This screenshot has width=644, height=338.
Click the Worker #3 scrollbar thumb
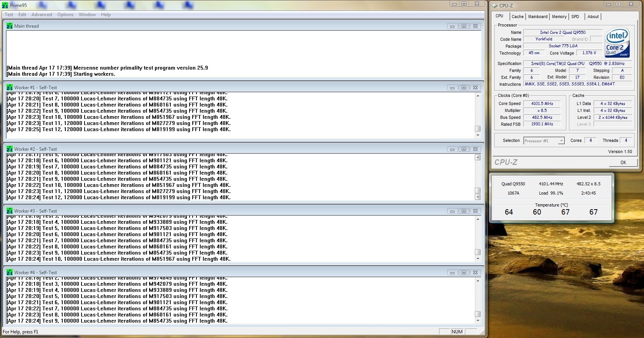click(478, 252)
